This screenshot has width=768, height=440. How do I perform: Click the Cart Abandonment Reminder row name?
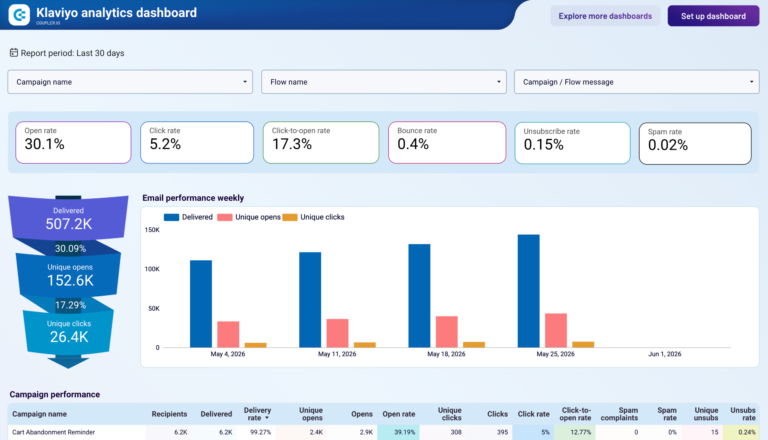(53, 432)
